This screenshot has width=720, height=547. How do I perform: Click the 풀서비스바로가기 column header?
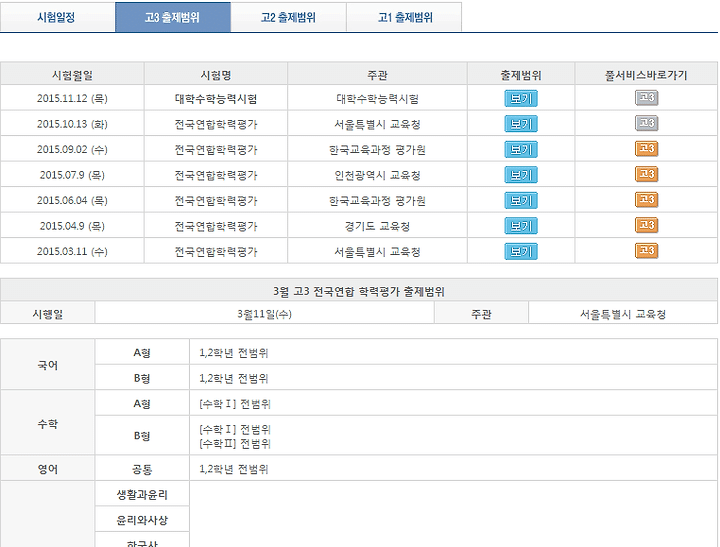[x=646, y=74]
